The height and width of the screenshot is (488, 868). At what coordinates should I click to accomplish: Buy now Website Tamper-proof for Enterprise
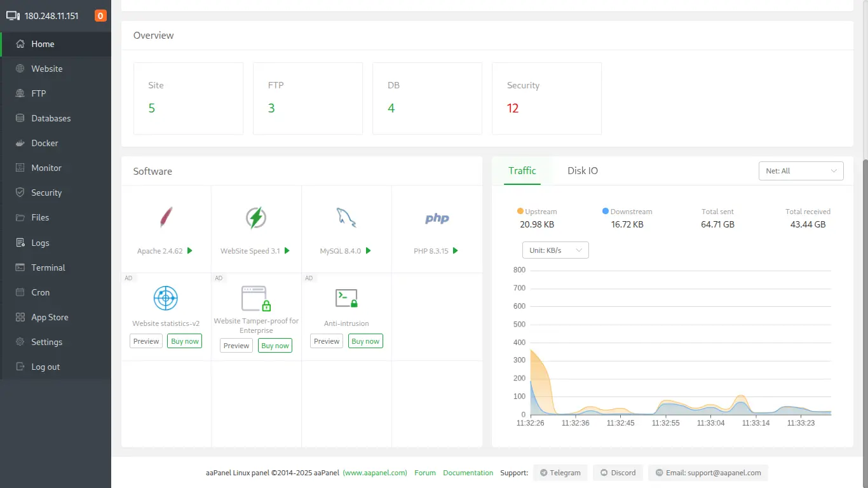coord(275,346)
